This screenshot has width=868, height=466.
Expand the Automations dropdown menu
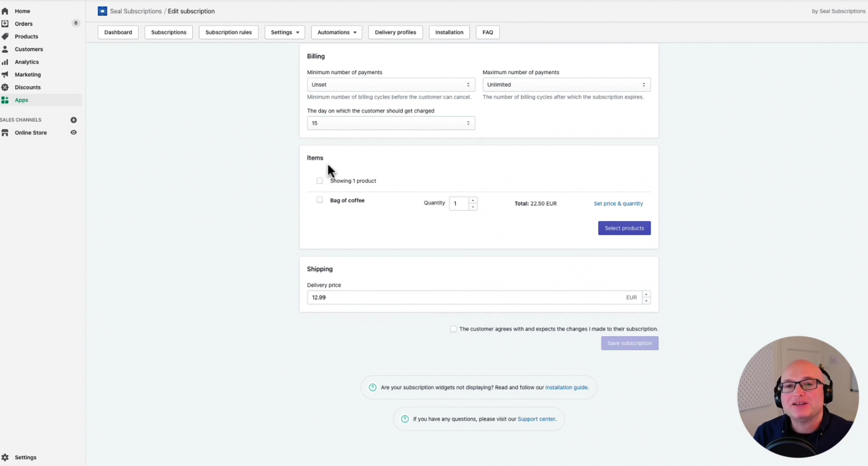pyautogui.click(x=336, y=32)
